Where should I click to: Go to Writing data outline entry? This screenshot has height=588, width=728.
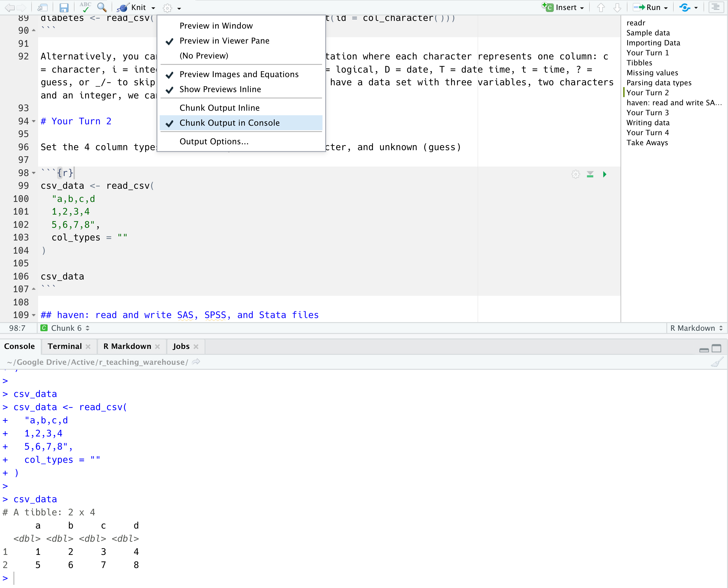648,122
